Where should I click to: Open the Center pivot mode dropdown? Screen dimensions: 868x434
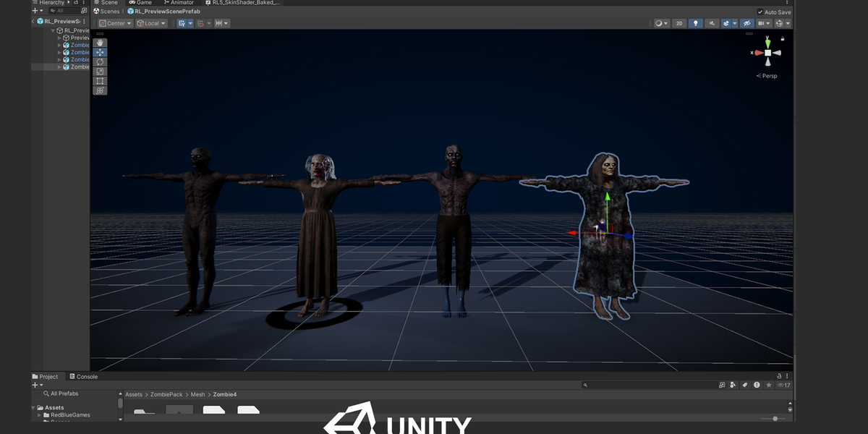tap(115, 23)
